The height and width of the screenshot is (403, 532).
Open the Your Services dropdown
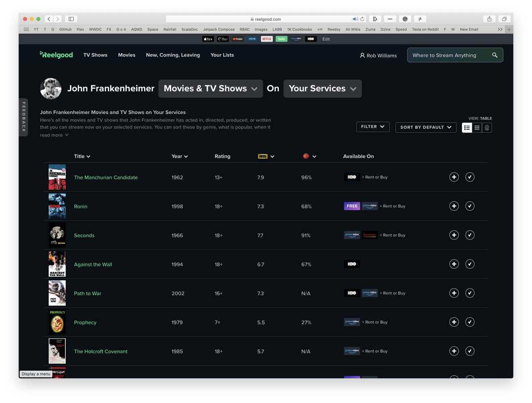[x=323, y=89]
